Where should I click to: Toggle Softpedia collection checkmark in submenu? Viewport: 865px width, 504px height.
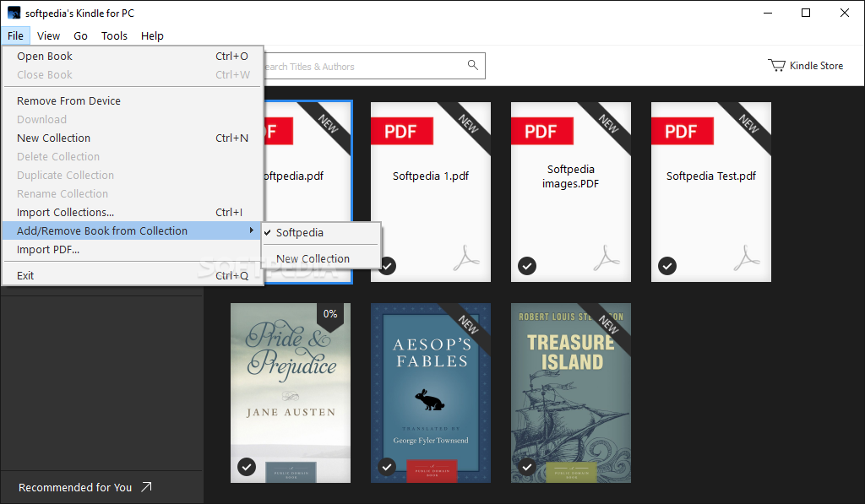click(267, 233)
